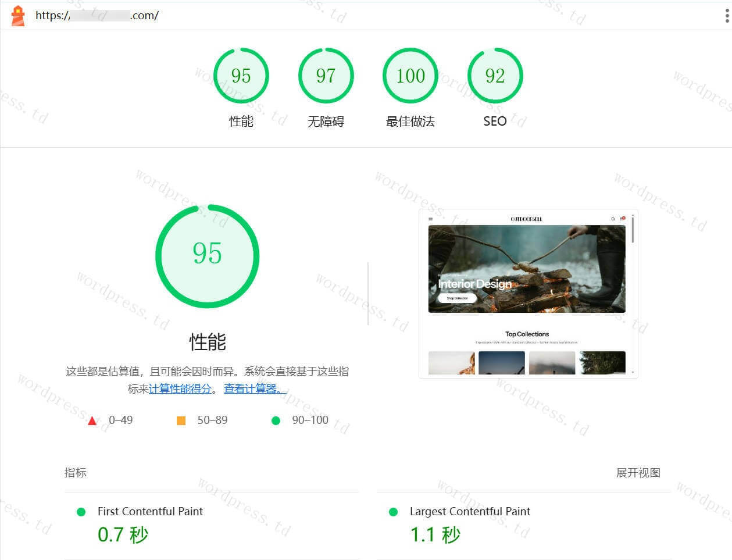Click the scrollbar in the screenshot preview
This screenshot has height=560, width=732.
[x=633, y=230]
